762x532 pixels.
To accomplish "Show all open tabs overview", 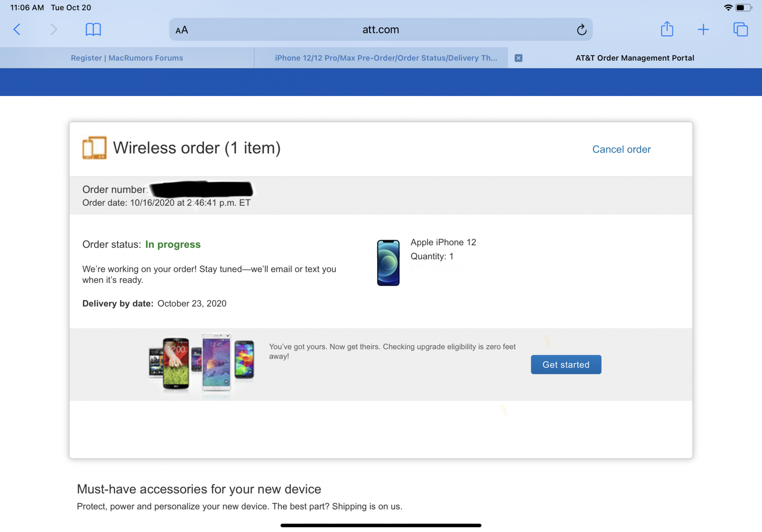I will click(x=740, y=29).
